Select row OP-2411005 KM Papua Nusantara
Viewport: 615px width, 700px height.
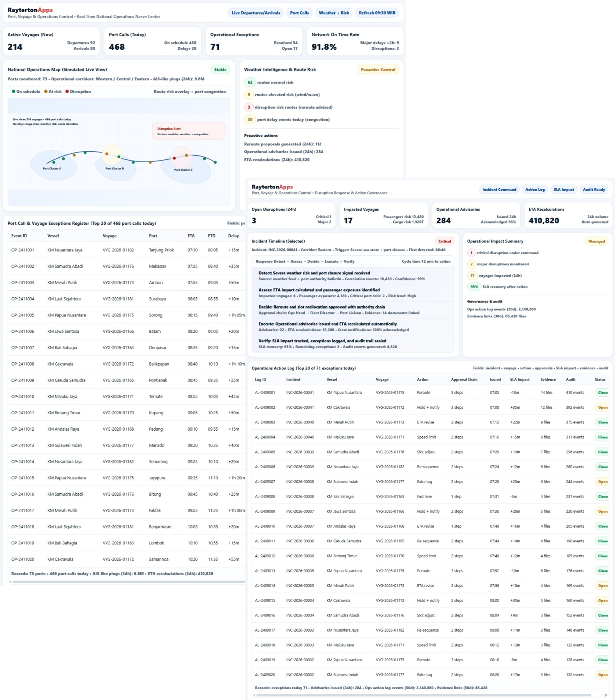tap(67, 315)
